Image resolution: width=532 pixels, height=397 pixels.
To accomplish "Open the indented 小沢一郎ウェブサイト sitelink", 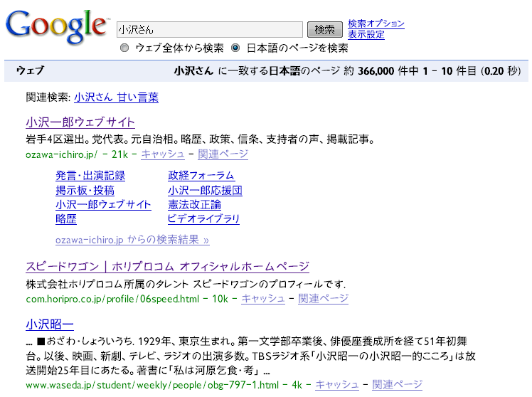I will 103,205.
